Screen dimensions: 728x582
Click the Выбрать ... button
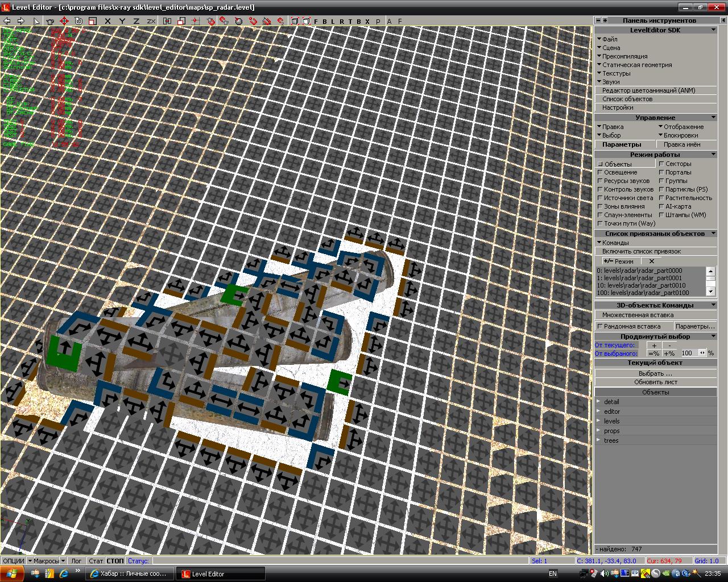(x=656, y=373)
